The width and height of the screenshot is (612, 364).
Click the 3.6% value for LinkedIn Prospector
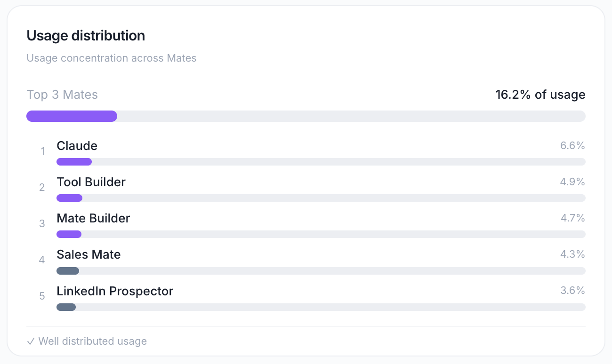click(572, 291)
